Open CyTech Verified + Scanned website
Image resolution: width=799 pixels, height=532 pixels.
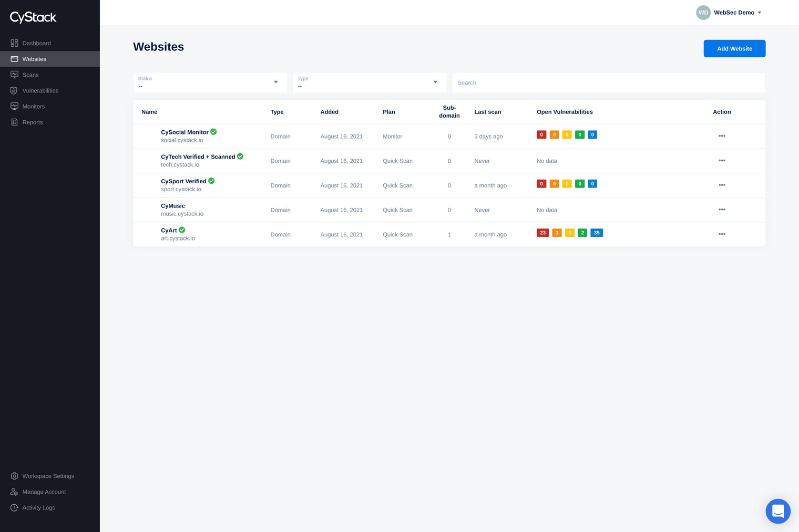coord(198,157)
